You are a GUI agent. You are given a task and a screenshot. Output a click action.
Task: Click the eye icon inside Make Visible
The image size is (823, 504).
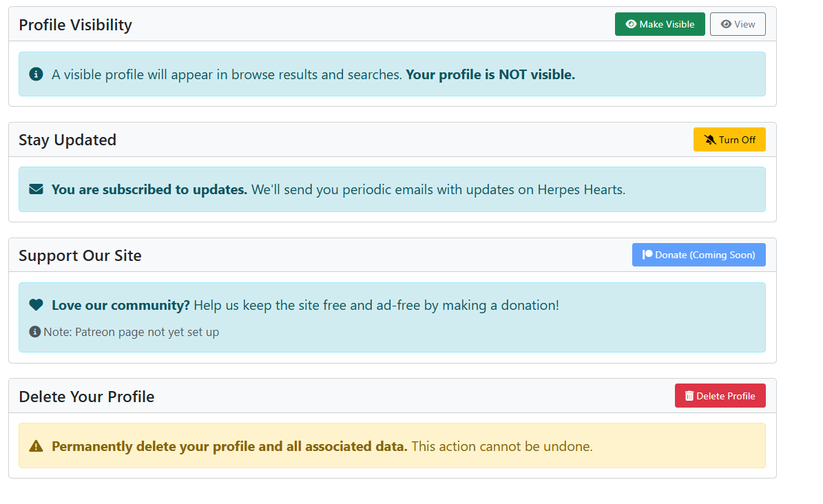pos(631,24)
